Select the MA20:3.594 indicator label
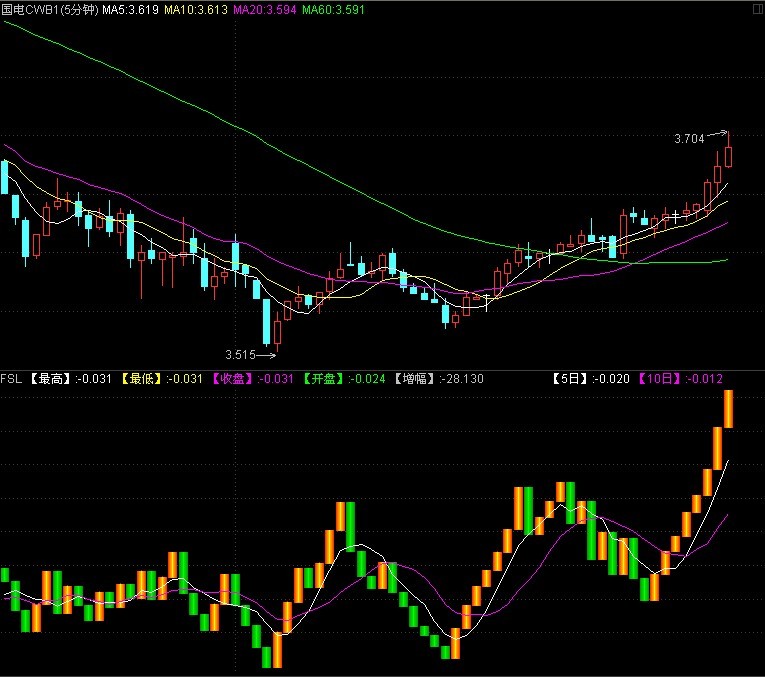Viewport: 765px width, 677px height. tap(264, 10)
